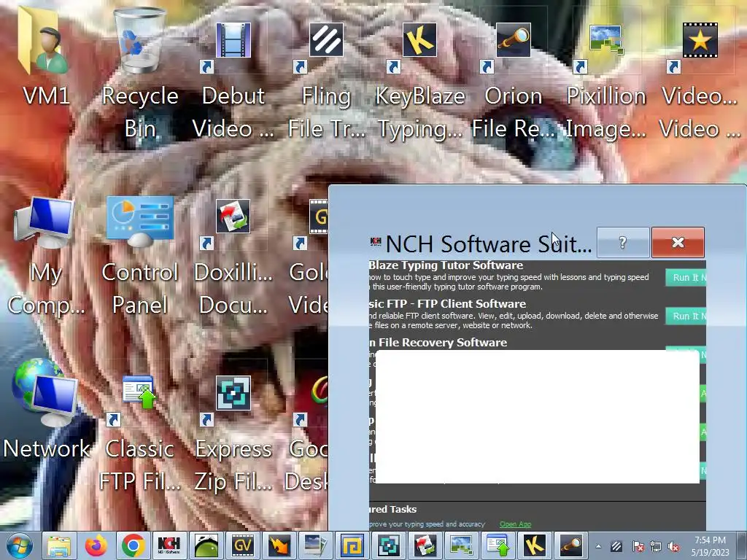The height and width of the screenshot is (560, 747).
Task: Select the Express Zip File desktop shortcut
Action: [233, 433]
